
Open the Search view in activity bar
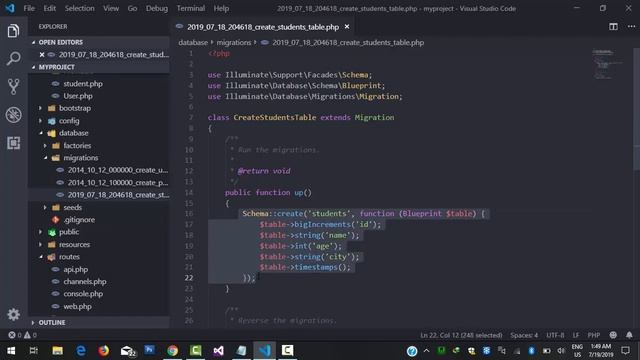(13, 59)
